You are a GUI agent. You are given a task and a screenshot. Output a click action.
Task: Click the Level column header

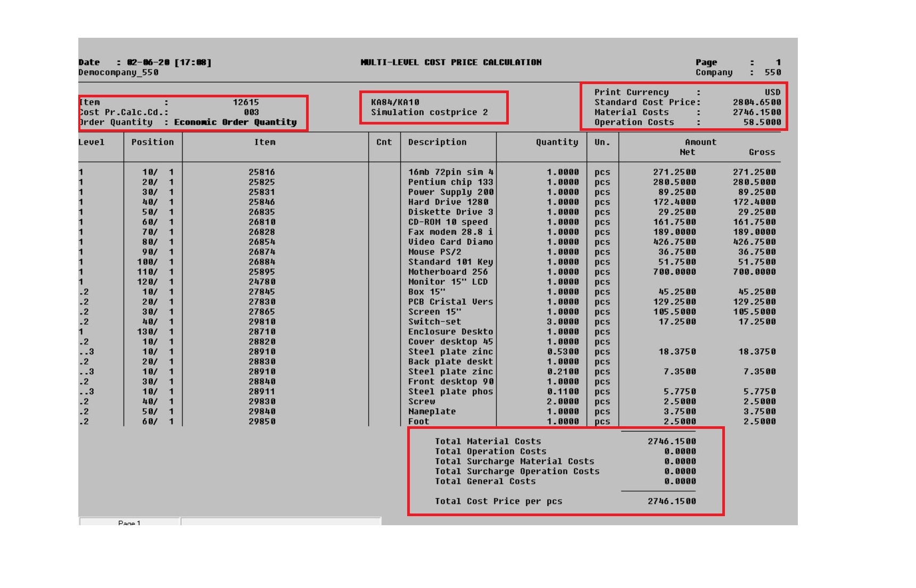pyautogui.click(x=92, y=142)
